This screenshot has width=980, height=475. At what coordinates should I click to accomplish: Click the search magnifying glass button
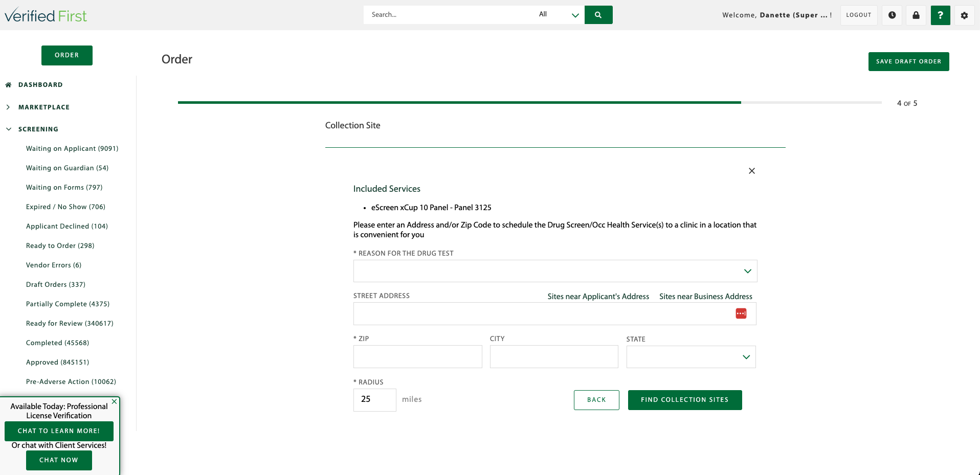[x=598, y=15]
